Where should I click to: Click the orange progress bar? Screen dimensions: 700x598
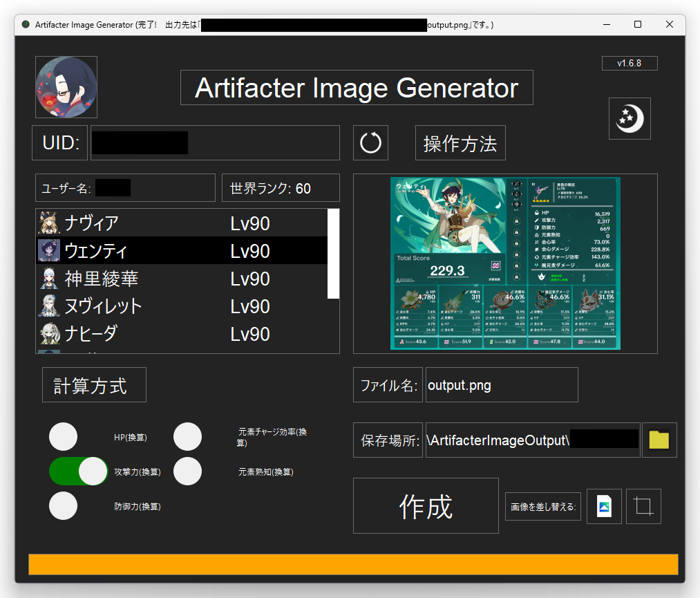[x=354, y=564]
